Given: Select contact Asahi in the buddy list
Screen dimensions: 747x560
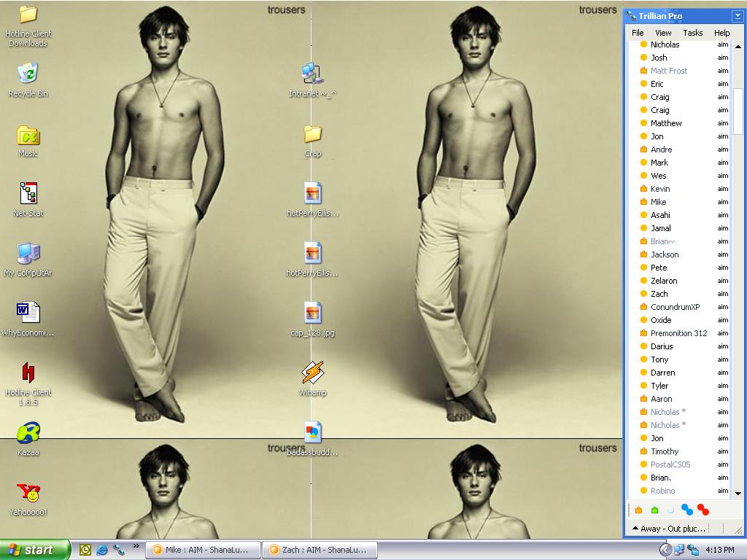Looking at the screenshot, I should [678, 215].
